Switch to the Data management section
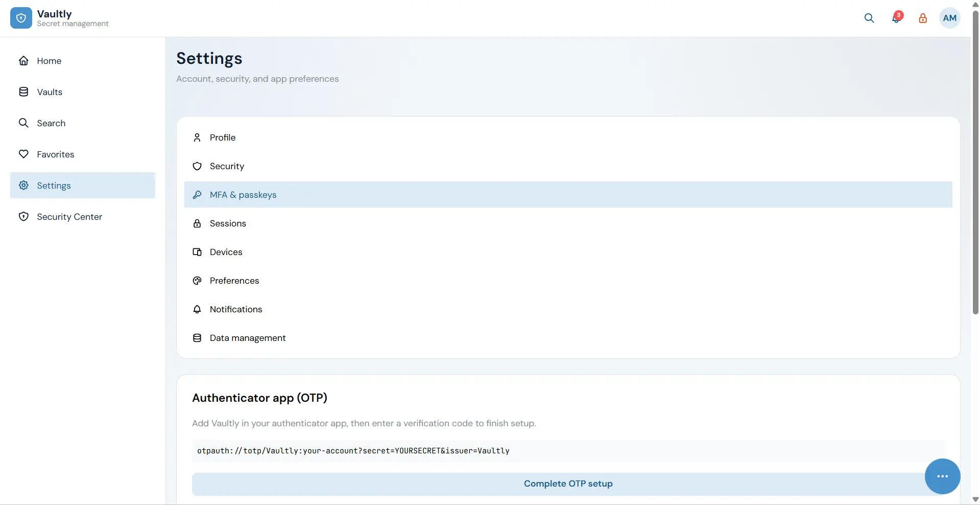The image size is (980, 505). (x=568, y=338)
